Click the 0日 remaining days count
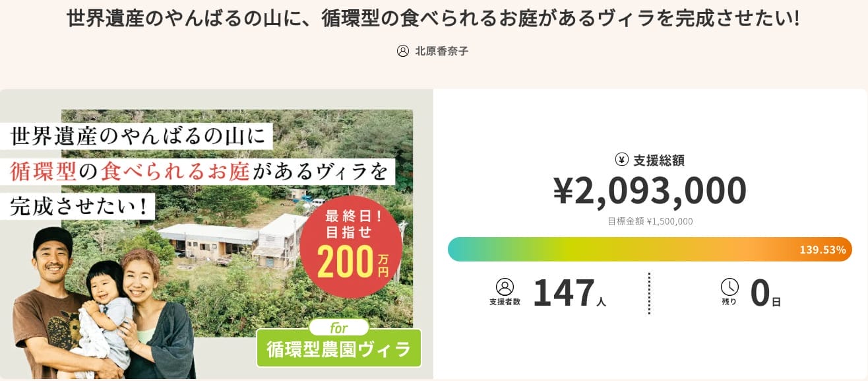Image resolution: width=868 pixels, height=381 pixels. (x=765, y=293)
